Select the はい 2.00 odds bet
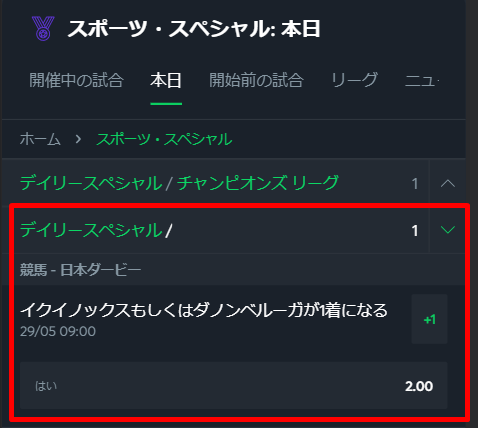 (x=233, y=385)
